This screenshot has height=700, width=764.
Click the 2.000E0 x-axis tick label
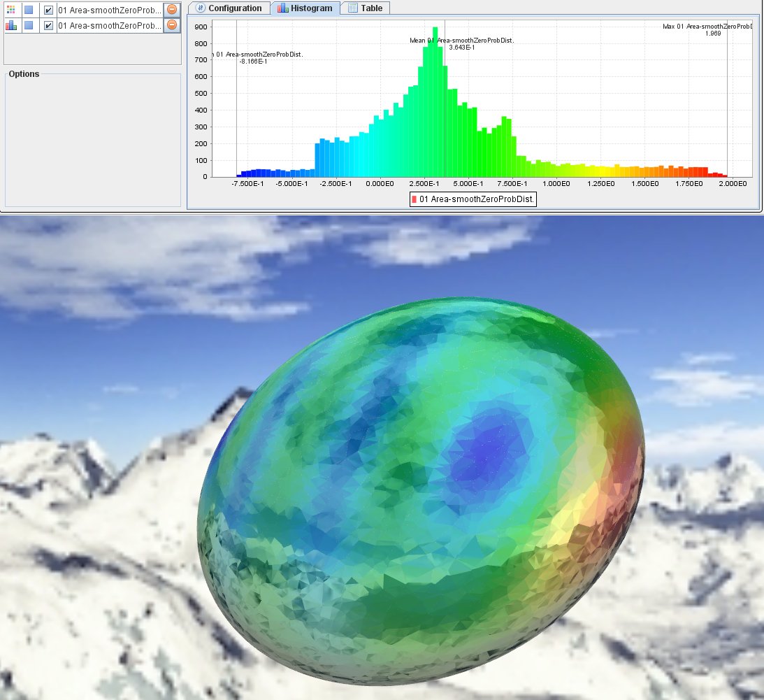(x=733, y=184)
